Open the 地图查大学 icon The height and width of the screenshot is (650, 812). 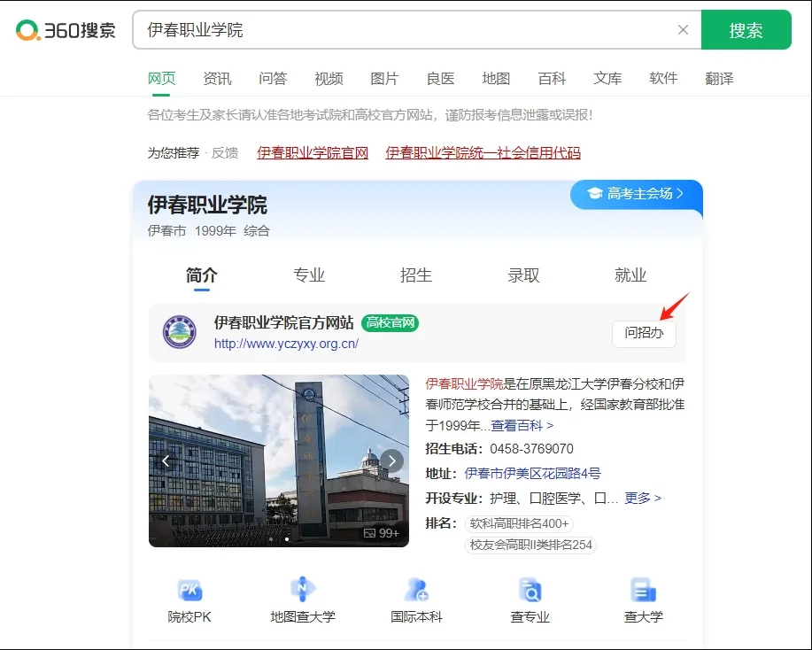303,591
